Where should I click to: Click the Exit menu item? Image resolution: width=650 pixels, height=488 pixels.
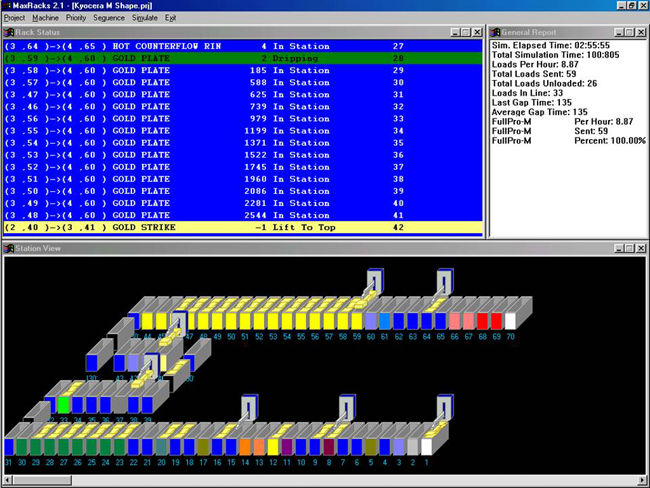coord(170,18)
